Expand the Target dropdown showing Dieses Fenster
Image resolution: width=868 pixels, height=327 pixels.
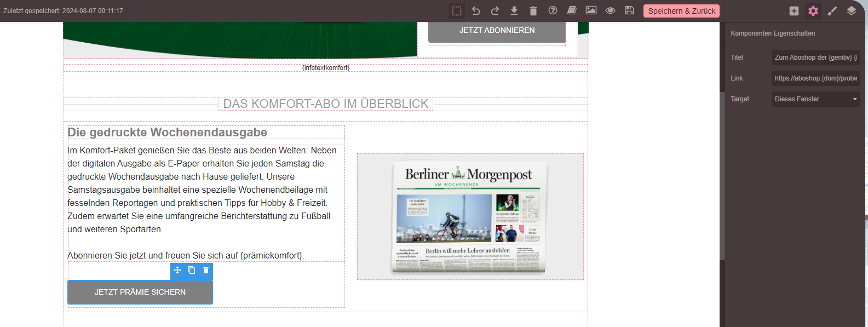[x=815, y=99]
